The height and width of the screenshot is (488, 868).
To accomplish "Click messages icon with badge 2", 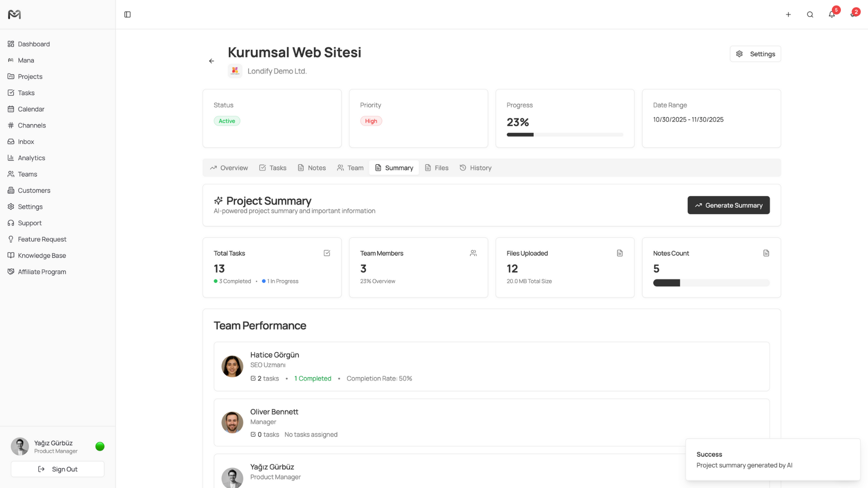I will [x=853, y=14].
